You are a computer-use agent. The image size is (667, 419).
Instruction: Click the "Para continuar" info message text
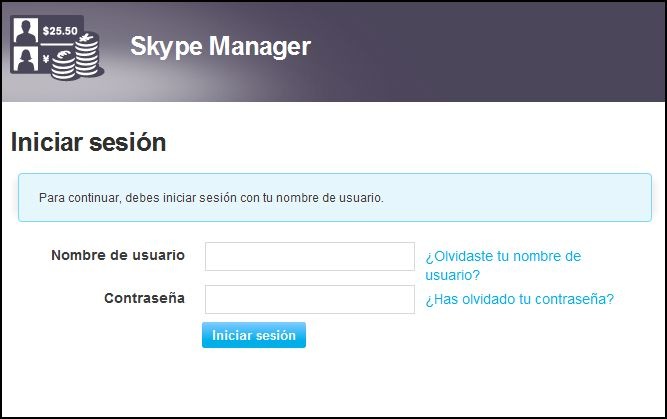[211, 198]
